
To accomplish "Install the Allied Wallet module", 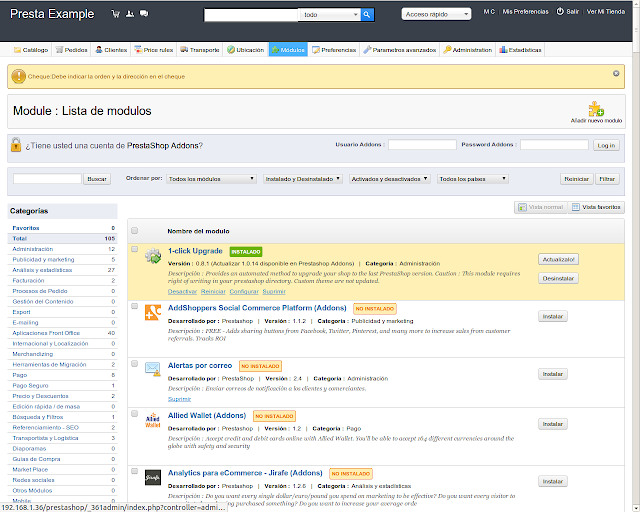I will [553, 424].
